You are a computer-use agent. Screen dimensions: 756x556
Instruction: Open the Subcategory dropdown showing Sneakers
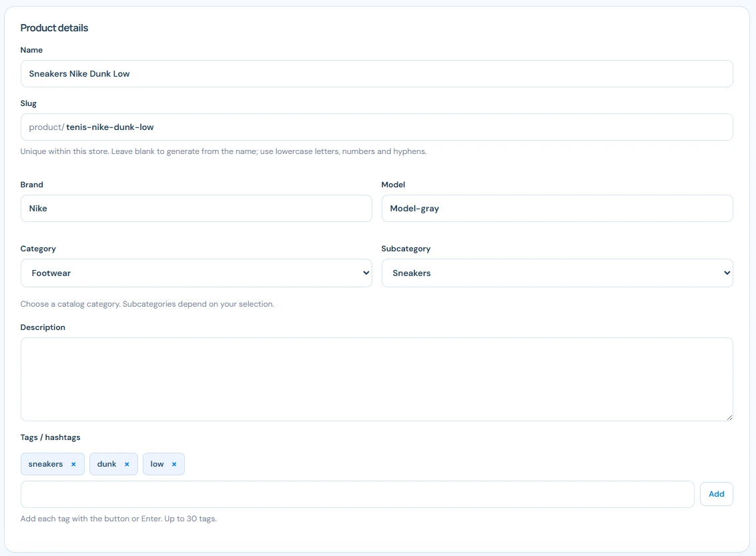click(557, 273)
